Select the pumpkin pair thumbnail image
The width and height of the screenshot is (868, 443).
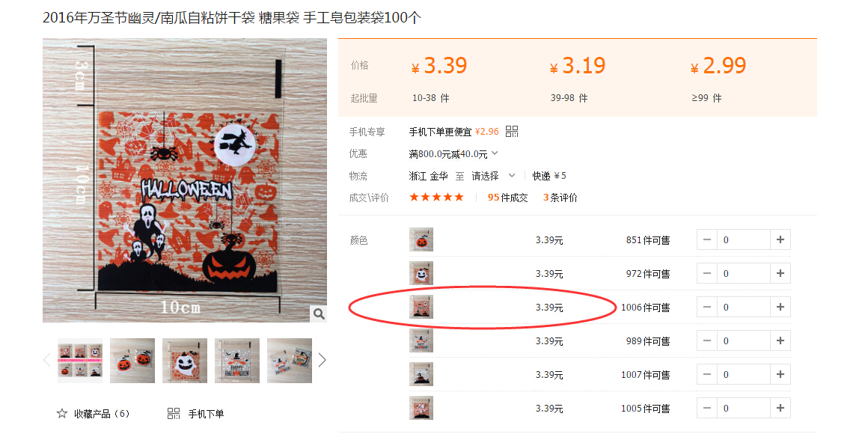tap(132, 361)
